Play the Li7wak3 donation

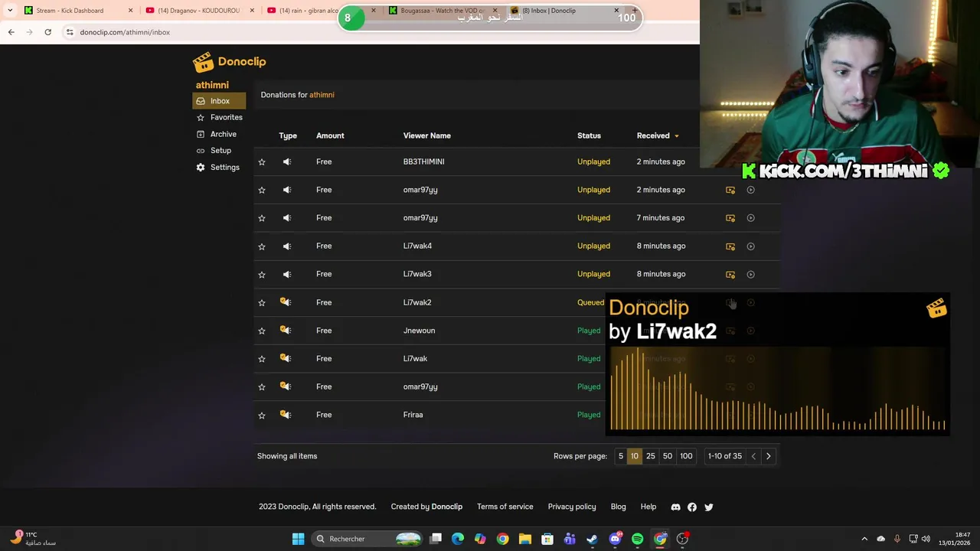coord(750,274)
